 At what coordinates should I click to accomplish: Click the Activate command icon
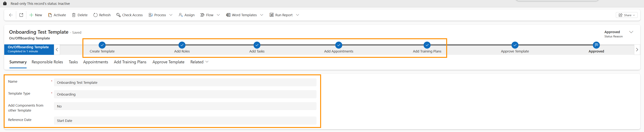tap(50, 15)
